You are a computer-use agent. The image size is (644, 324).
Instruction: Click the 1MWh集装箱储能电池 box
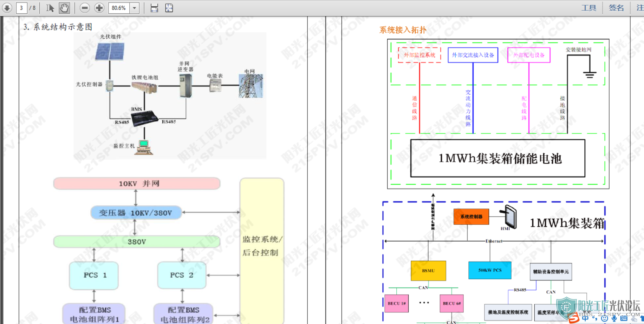coord(498,158)
